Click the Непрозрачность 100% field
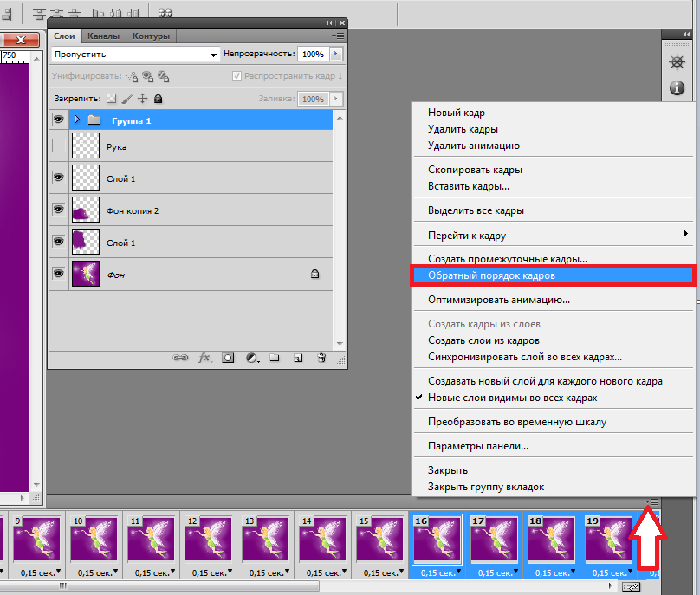 click(x=314, y=54)
